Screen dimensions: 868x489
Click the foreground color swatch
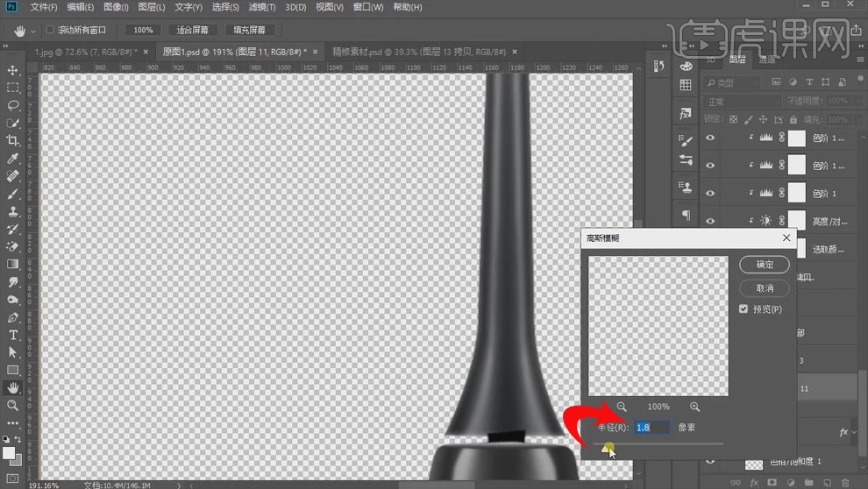(x=8, y=453)
